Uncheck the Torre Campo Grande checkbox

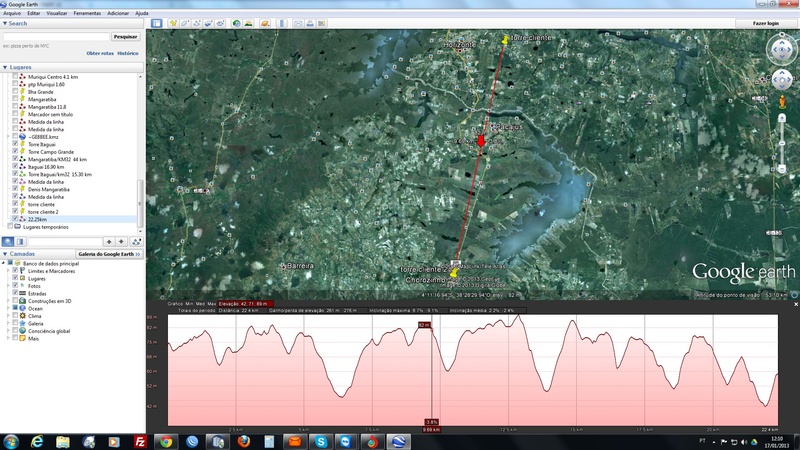pyautogui.click(x=15, y=152)
